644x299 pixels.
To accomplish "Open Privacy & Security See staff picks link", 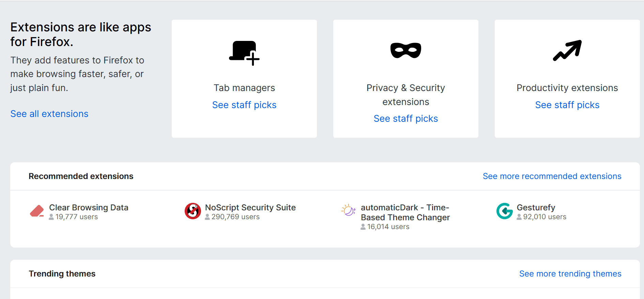I will [x=405, y=119].
